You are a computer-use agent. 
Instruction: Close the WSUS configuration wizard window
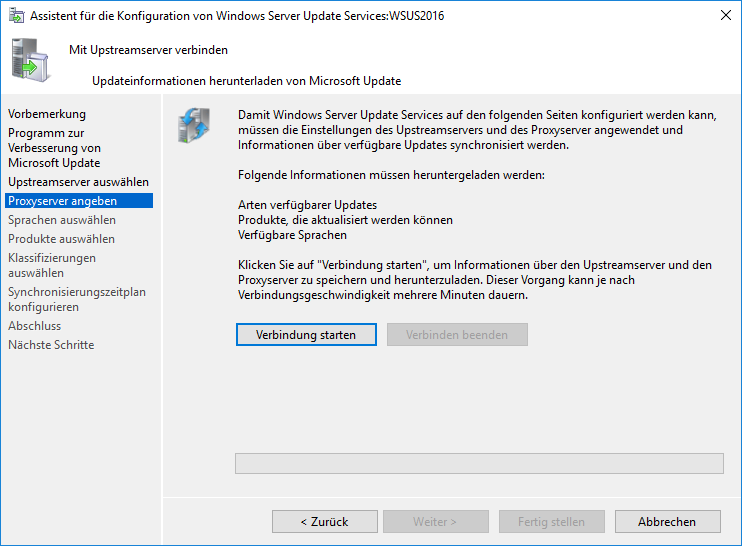(x=725, y=16)
